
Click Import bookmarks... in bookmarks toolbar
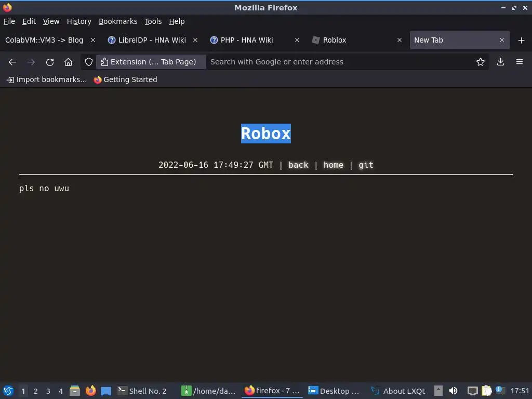47,79
